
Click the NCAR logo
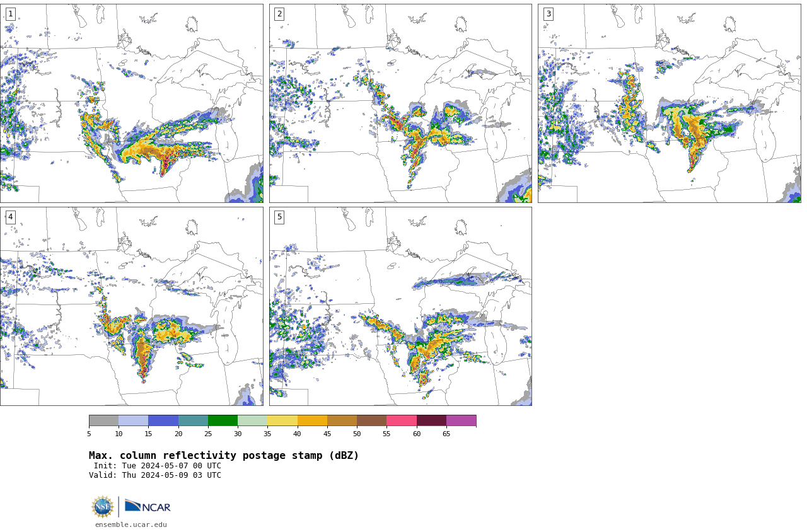[x=148, y=506]
